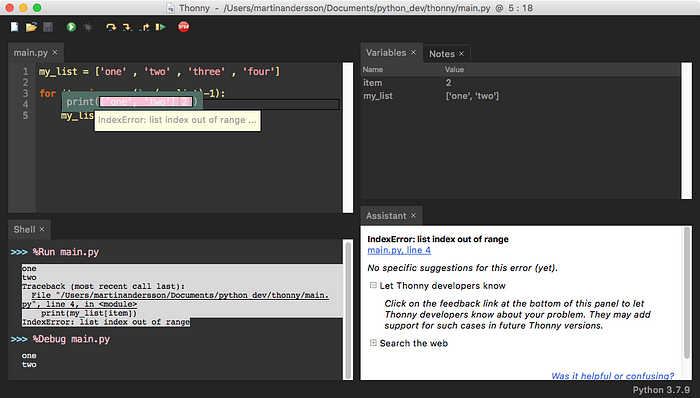The image size is (700, 398).
Task: Click the file icon in window title
Action: pyautogui.click(x=171, y=8)
